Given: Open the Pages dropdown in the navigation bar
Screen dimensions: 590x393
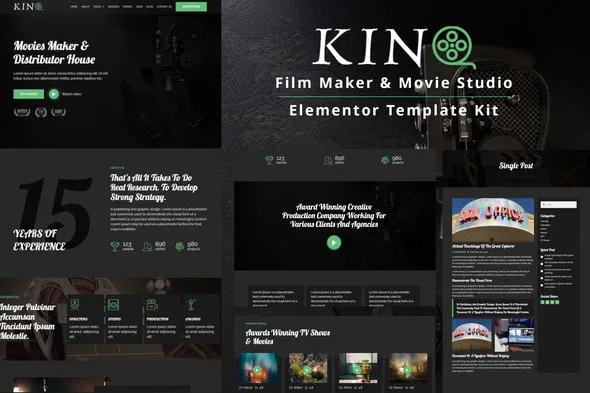Looking at the screenshot, I should click(x=99, y=6).
